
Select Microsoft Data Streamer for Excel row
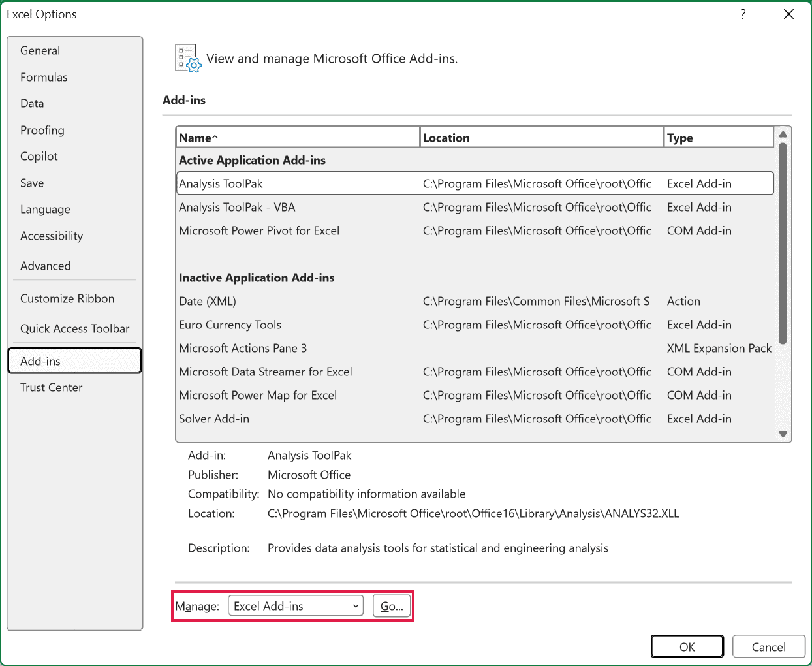click(x=475, y=372)
